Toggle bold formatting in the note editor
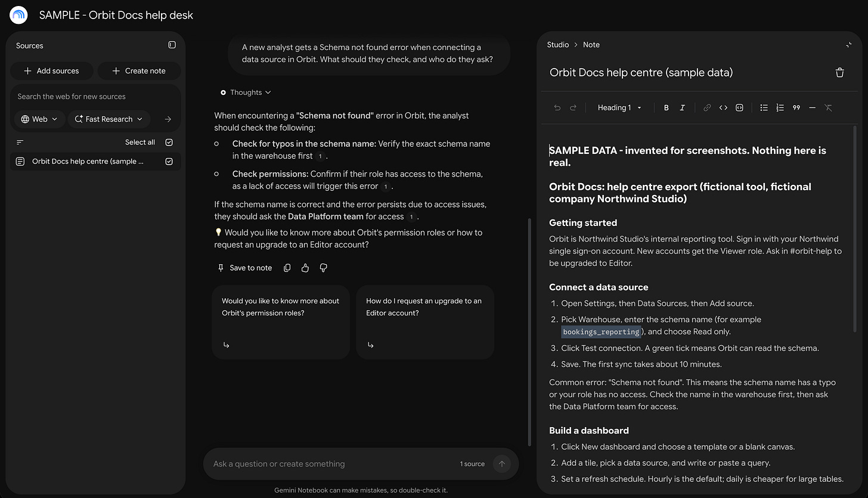 point(666,108)
